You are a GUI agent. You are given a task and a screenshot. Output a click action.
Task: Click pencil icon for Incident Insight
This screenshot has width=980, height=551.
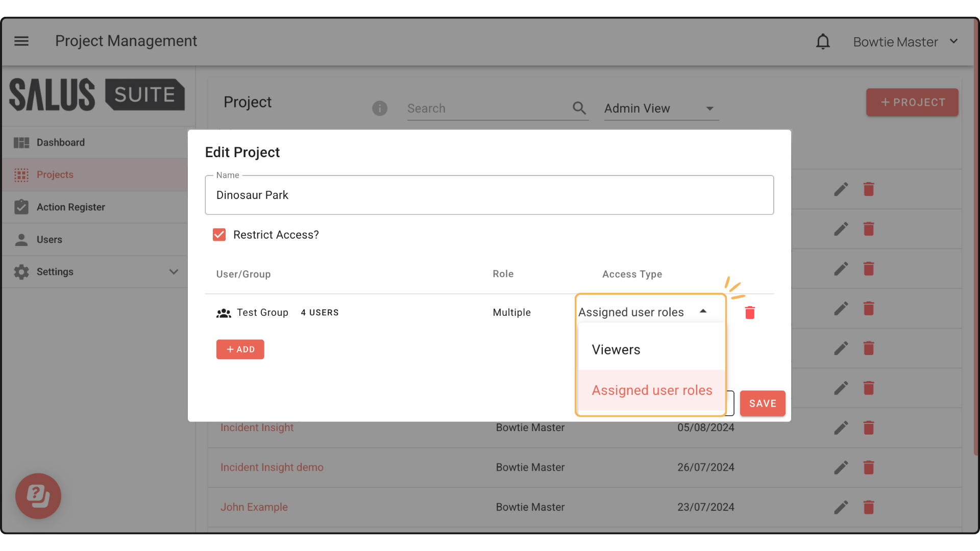[x=841, y=428]
